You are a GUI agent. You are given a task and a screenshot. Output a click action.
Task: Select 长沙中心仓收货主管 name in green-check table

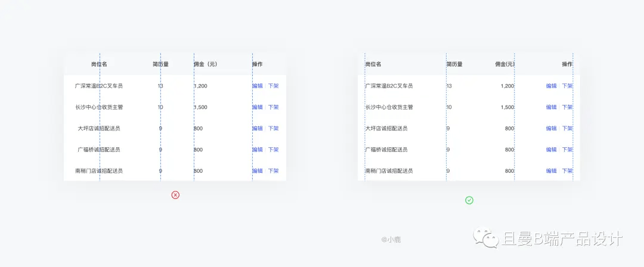[389, 107]
